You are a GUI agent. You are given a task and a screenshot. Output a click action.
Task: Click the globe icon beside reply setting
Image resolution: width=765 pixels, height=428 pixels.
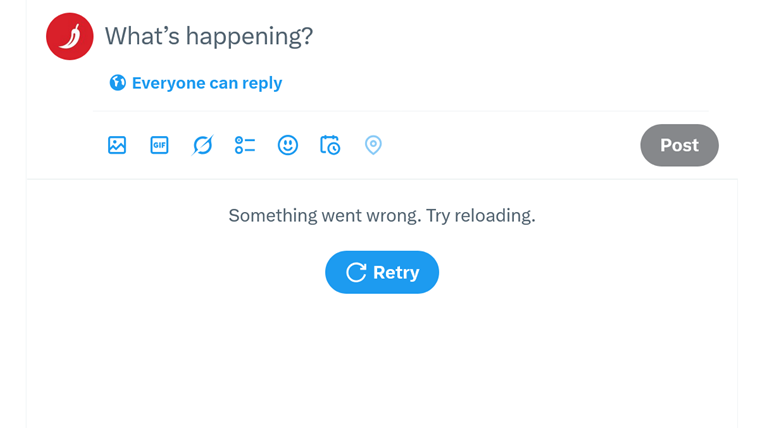(117, 83)
